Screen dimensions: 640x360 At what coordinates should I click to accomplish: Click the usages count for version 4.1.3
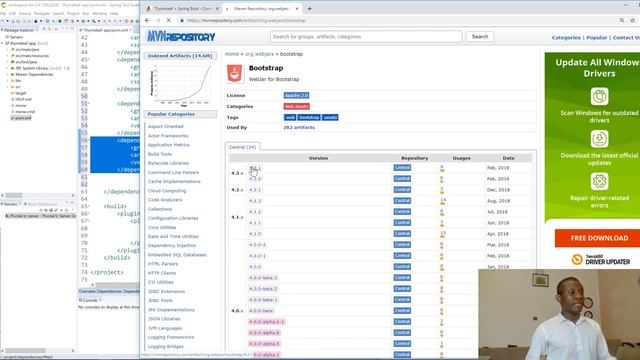[x=442, y=201]
